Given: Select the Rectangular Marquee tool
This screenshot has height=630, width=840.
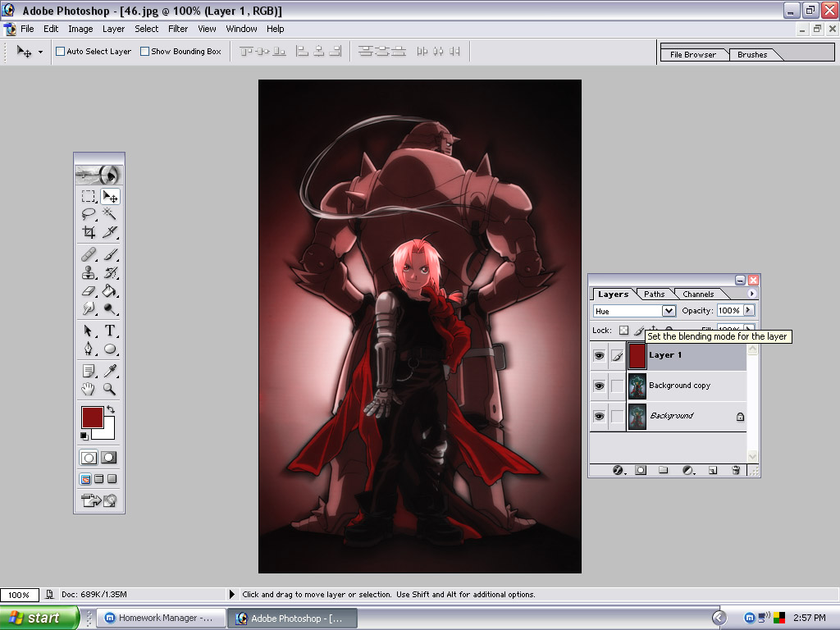Looking at the screenshot, I should coord(89,197).
